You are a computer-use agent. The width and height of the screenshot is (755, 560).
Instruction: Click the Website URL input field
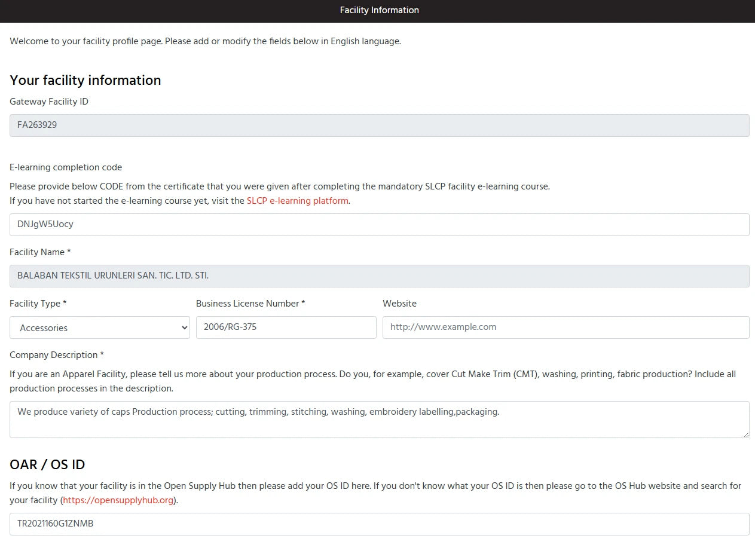tap(566, 328)
